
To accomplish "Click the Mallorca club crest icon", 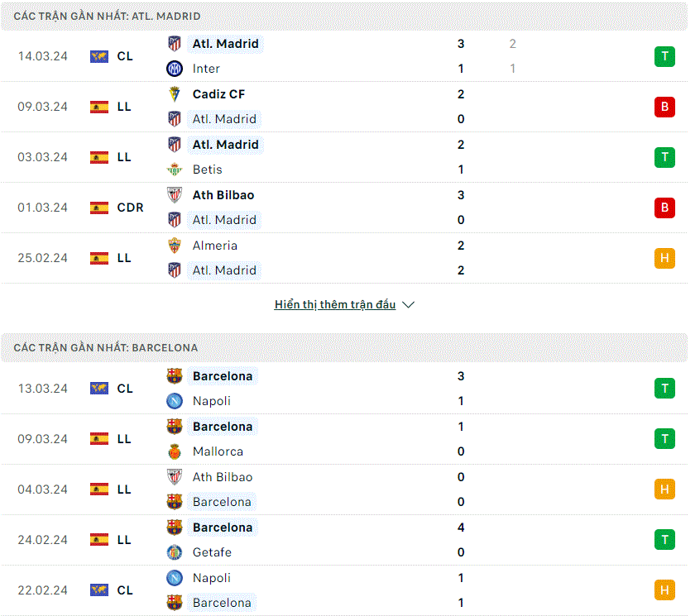I will click(174, 451).
